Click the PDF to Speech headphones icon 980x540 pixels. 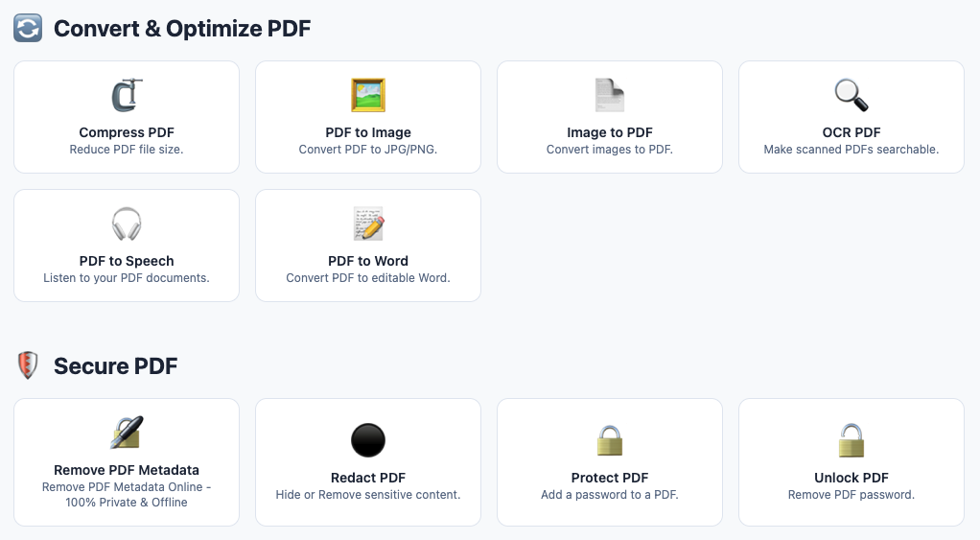(x=127, y=223)
